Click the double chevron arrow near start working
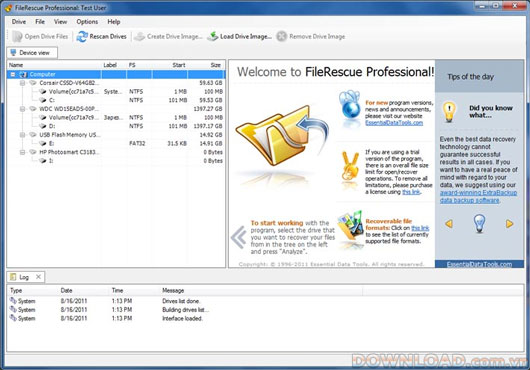Image resolution: width=530 pixels, height=370 pixels. coord(239,237)
